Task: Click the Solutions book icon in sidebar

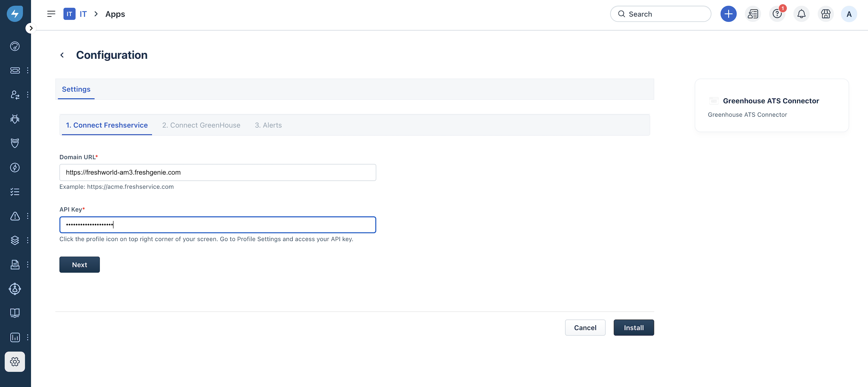Action: pyautogui.click(x=15, y=313)
